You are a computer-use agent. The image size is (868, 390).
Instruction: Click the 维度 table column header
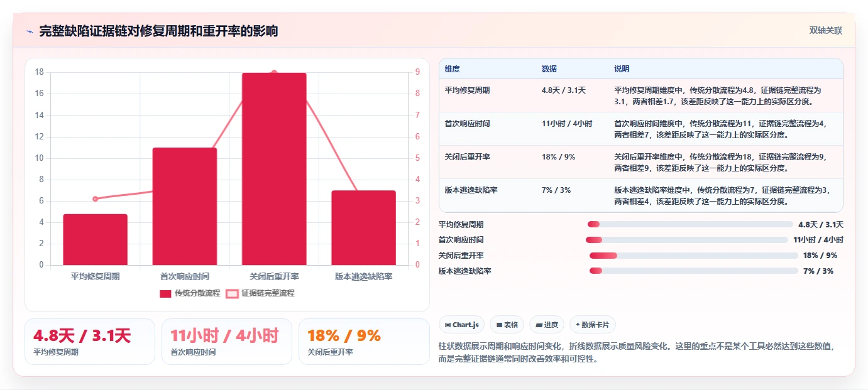tap(452, 68)
